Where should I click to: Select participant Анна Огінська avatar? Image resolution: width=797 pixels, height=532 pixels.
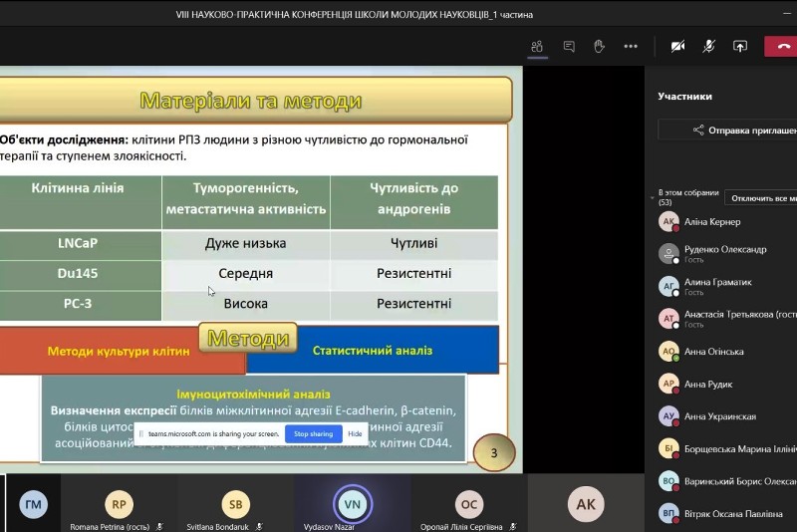[668, 351]
